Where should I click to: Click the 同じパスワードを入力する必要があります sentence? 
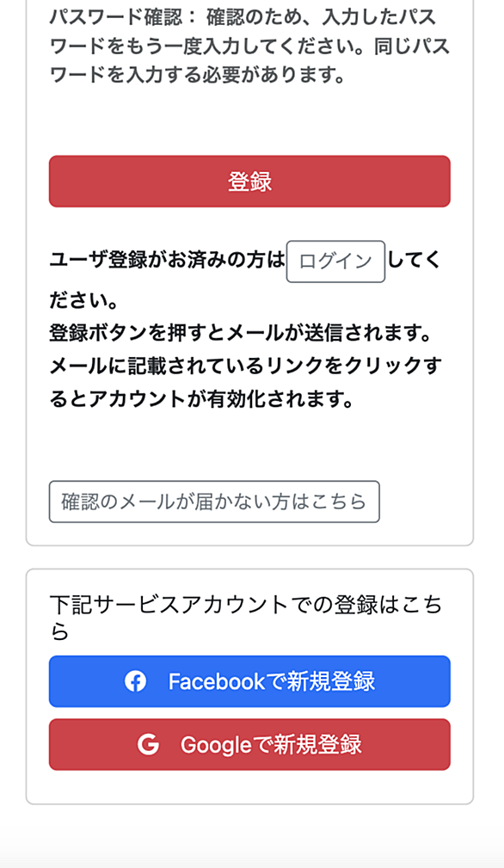pyautogui.click(x=250, y=61)
